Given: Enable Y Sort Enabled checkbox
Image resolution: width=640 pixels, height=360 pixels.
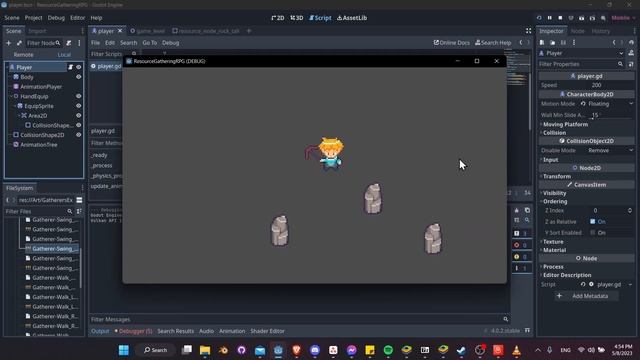Looking at the screenshot, I should click(593, 233).
